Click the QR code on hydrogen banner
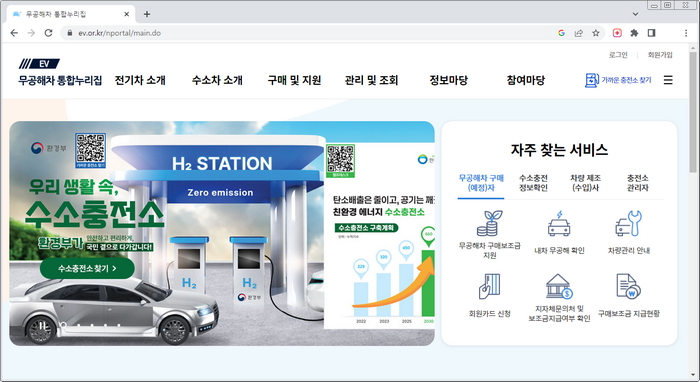This screenshot has width=700, height=382. click(91, 150)
